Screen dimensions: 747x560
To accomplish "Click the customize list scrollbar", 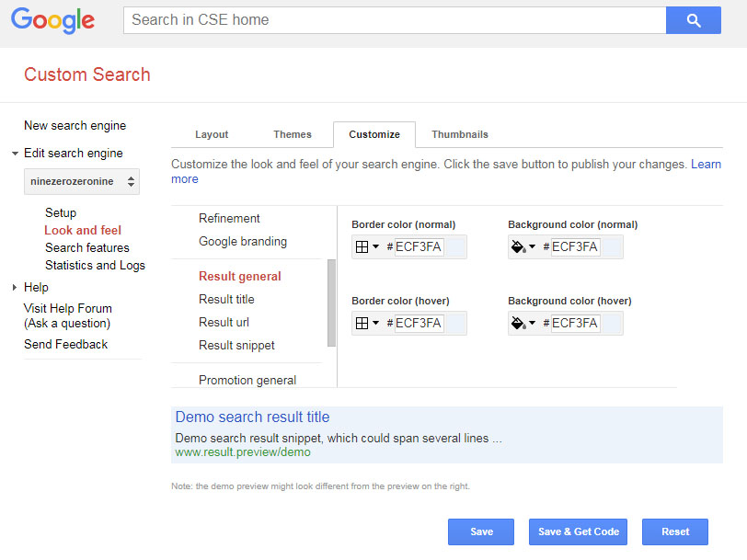I will click(x=331, y=303).
